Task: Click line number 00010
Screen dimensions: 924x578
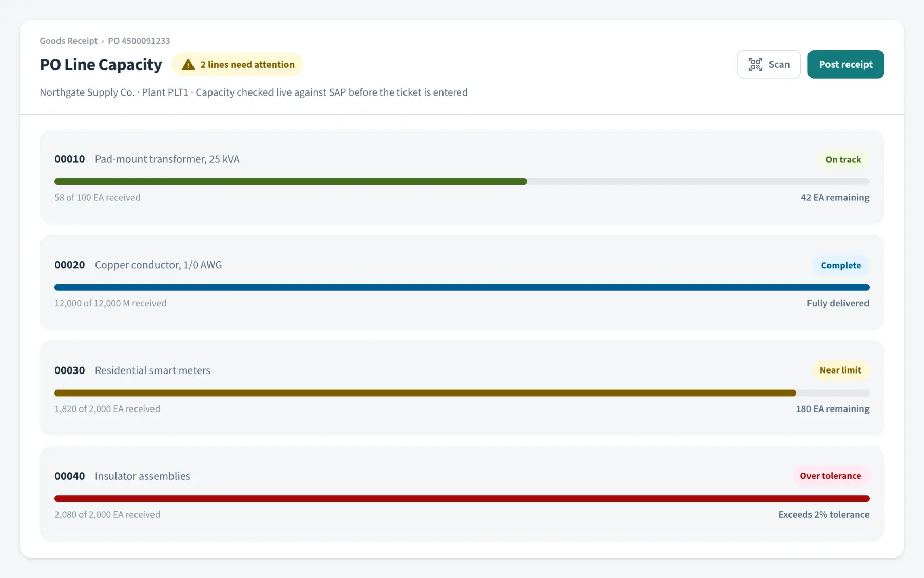Action: coord(70,159)
